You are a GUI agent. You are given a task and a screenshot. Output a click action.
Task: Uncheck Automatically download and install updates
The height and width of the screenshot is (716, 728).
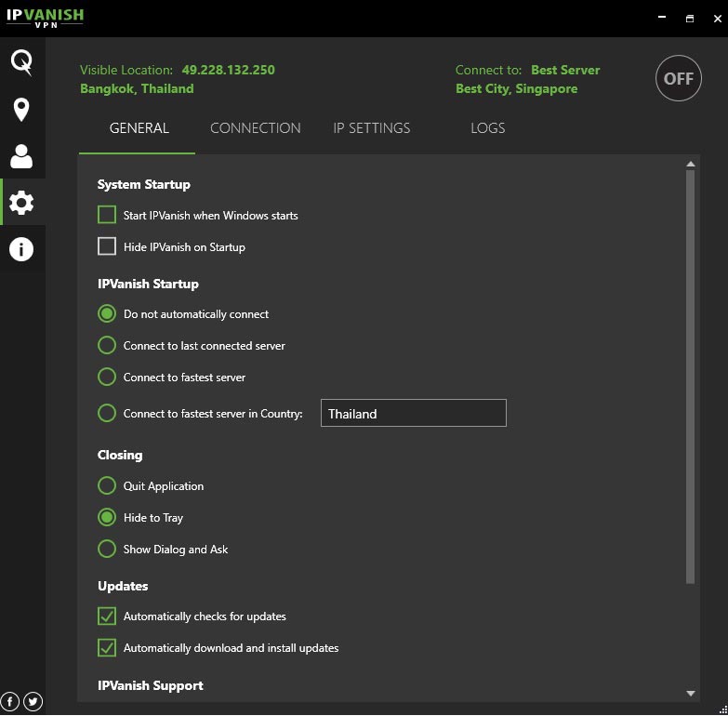point(107,648)
